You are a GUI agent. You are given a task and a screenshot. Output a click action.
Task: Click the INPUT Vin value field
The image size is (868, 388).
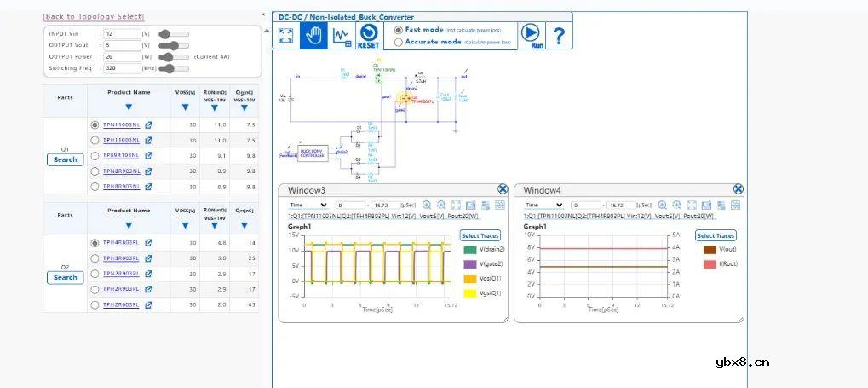click(119, 34)
